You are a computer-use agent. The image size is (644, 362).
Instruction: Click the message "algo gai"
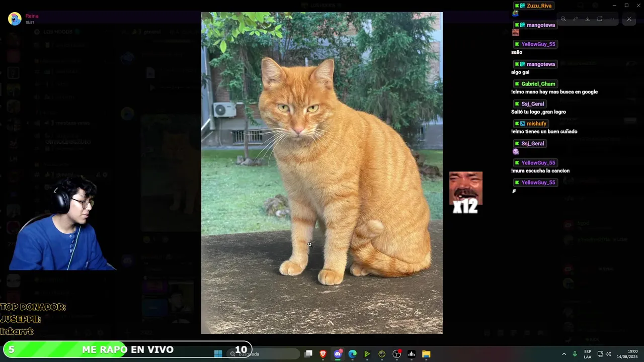[520, 72]
